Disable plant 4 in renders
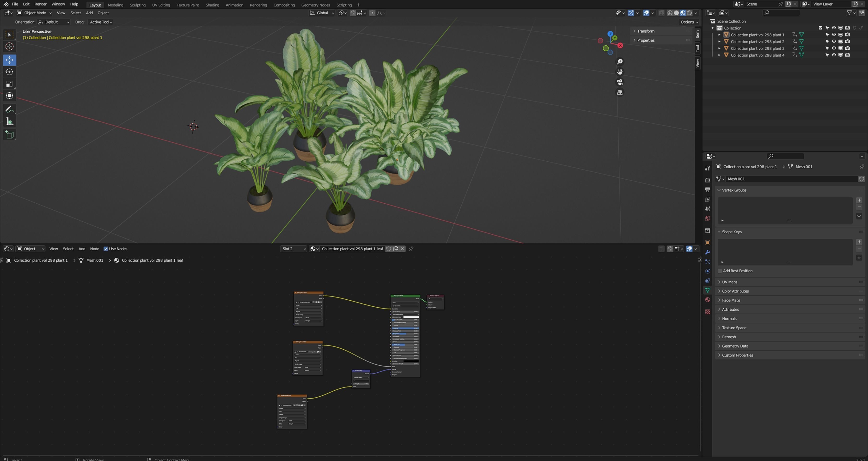 coord(847,55)
